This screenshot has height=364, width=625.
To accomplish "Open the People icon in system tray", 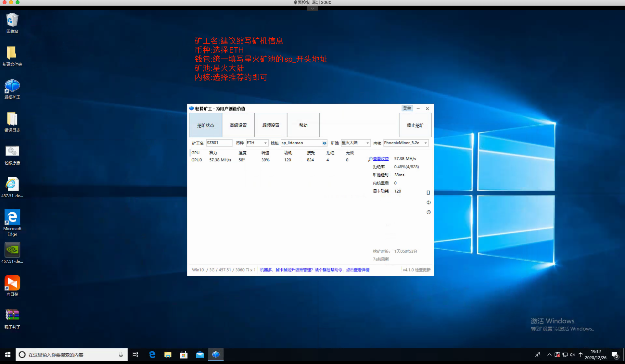I will tap(538, 355).
